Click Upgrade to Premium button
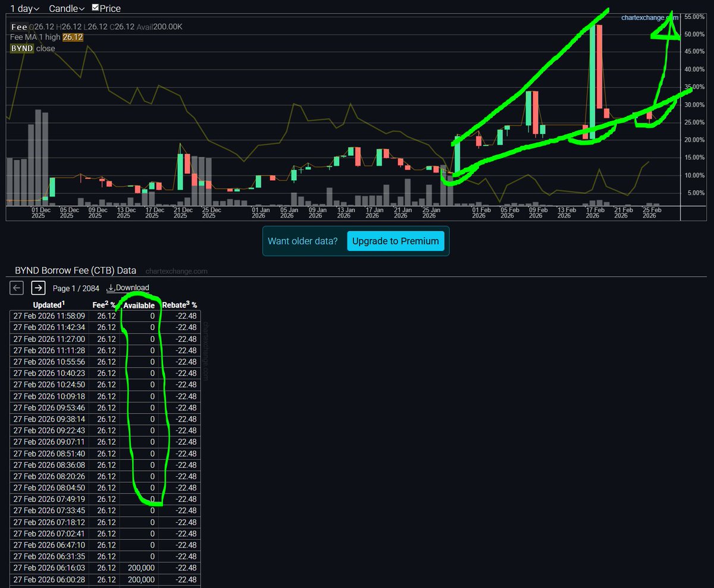 (396, 241)
